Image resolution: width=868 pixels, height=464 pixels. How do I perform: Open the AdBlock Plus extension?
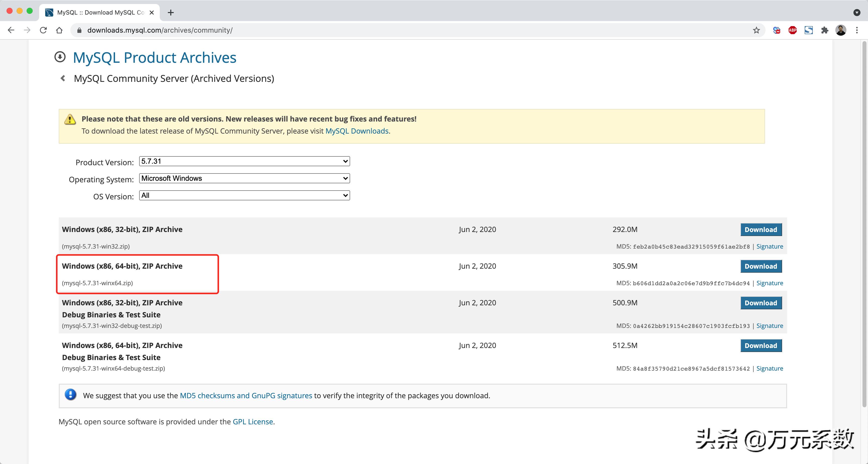(792, 30)
